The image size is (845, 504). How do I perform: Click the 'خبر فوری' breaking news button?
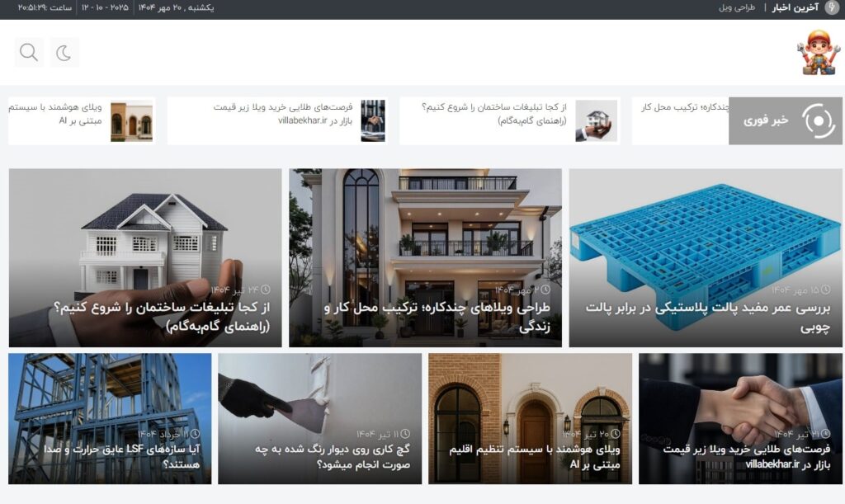click(x=767, y=120)
